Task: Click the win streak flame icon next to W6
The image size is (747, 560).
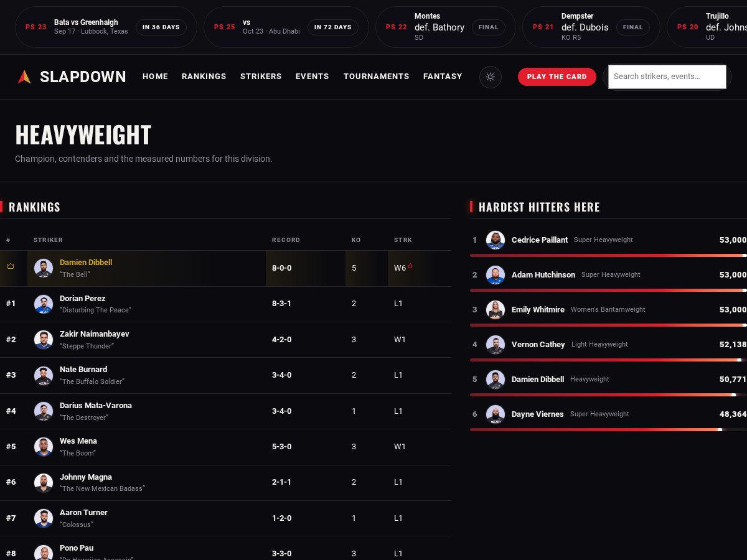Action: (x=410, y=266)
